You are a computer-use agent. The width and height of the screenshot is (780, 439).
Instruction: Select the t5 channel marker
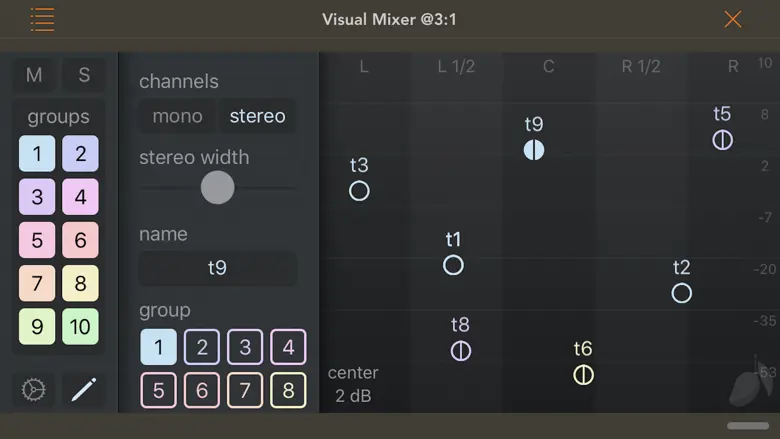click(722, 140)
